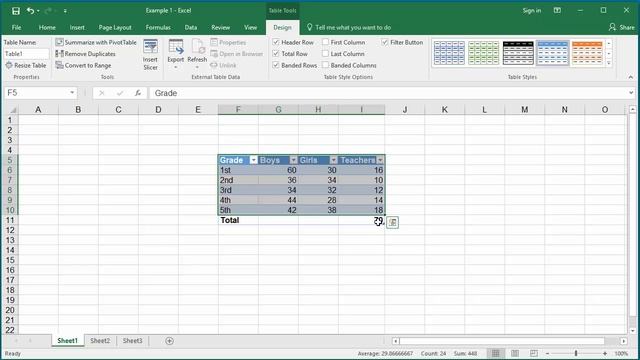Expand the Table Styles gallery More arrow
This screenshot has width=640, height=360.
tap(609, 63)
